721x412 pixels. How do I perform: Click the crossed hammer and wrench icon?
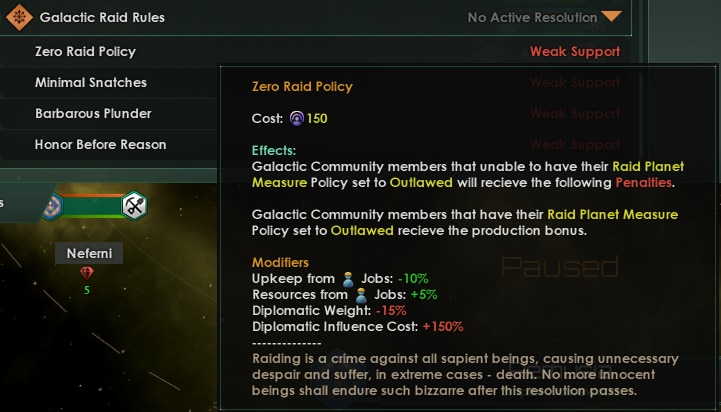pos(135,206)
